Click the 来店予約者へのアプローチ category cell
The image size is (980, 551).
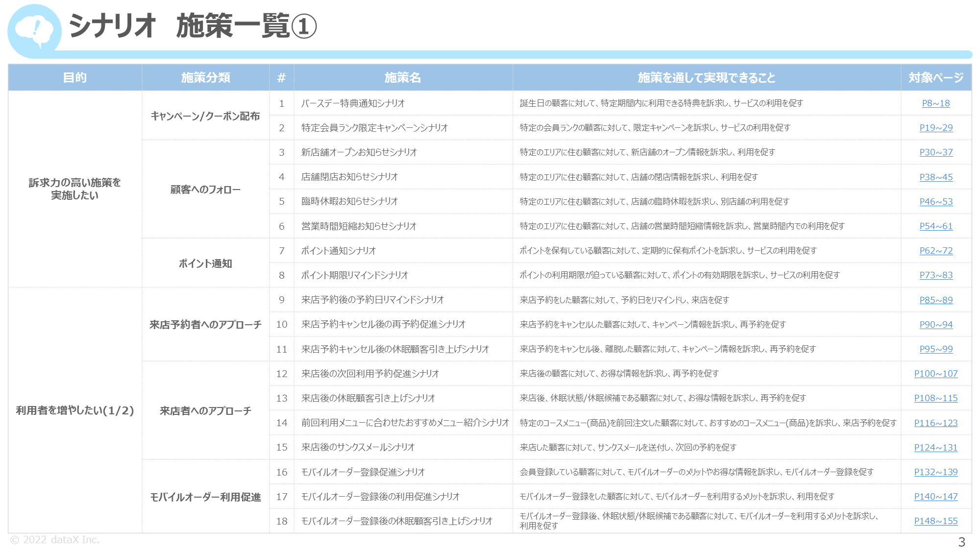coord(205,325)
